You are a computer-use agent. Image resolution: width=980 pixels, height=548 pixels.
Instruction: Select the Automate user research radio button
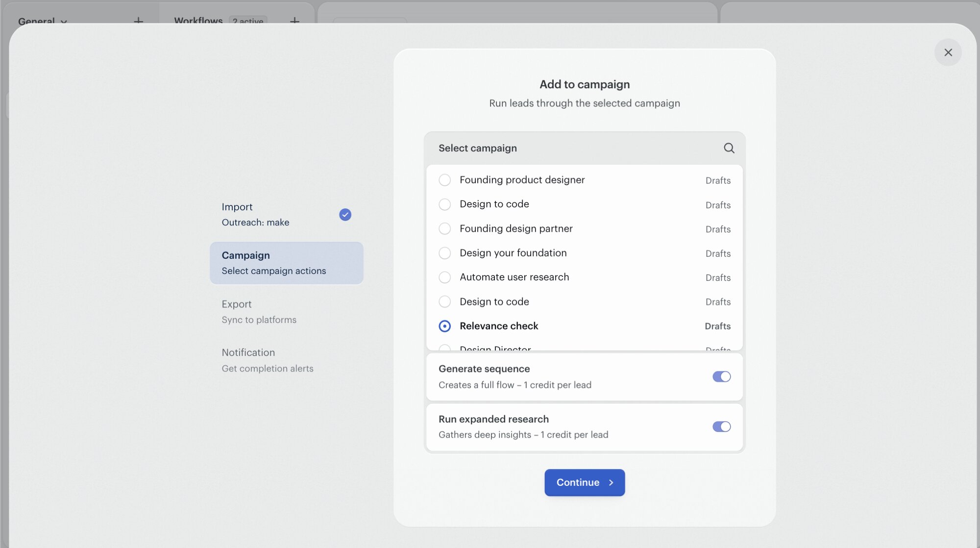444,277
